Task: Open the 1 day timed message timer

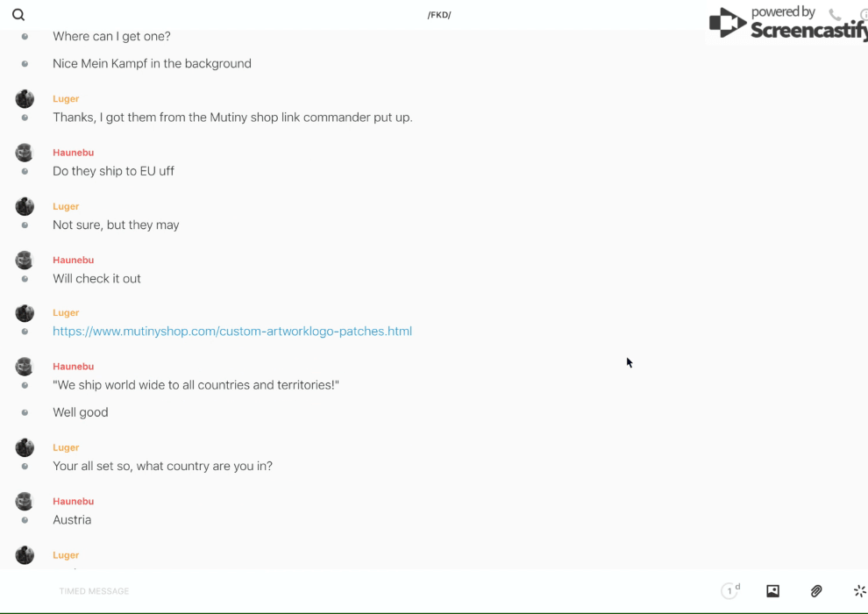Action: pos(730,591)
